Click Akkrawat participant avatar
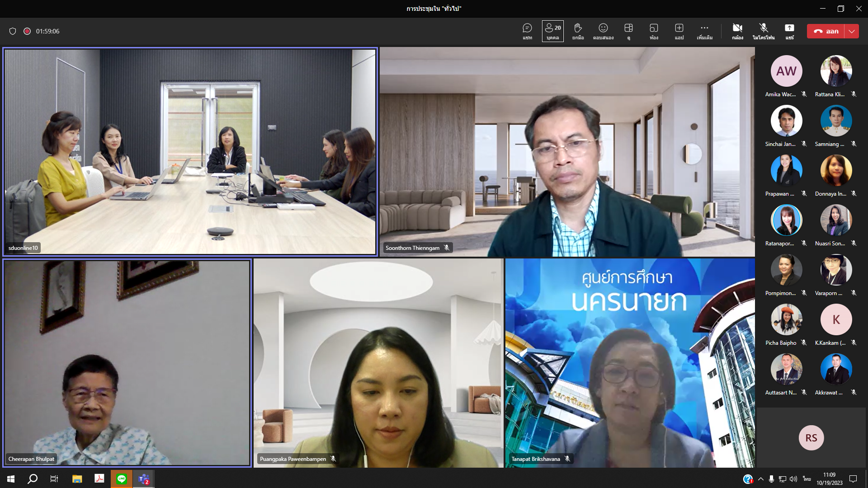The height and width of the screenshot is (488, 868). point(836,369)
